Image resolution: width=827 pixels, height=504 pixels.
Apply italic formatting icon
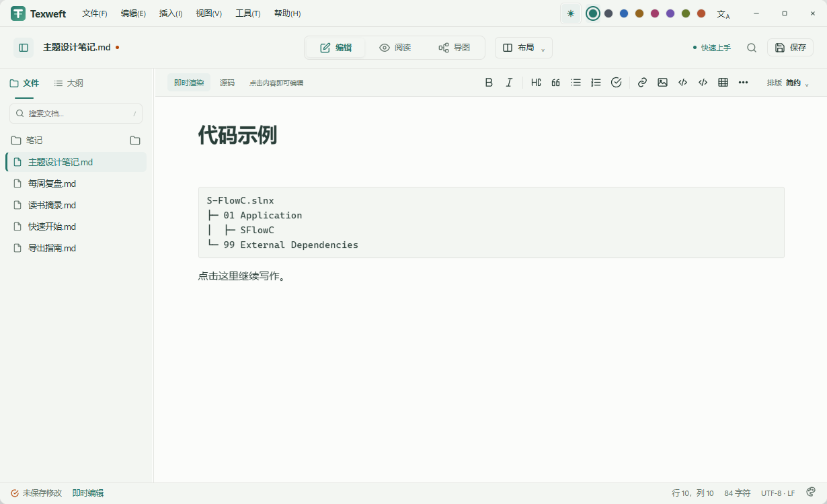[509, 83]
